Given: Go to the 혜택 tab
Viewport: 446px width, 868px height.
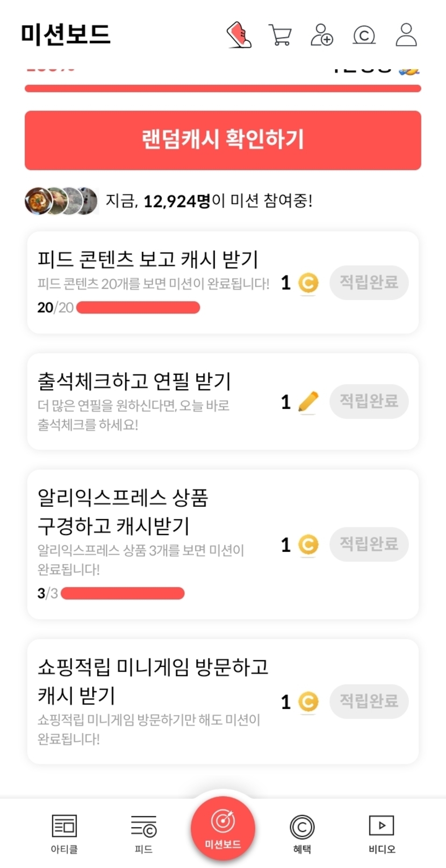Looking at the screenshot, I should coord(302,833).
